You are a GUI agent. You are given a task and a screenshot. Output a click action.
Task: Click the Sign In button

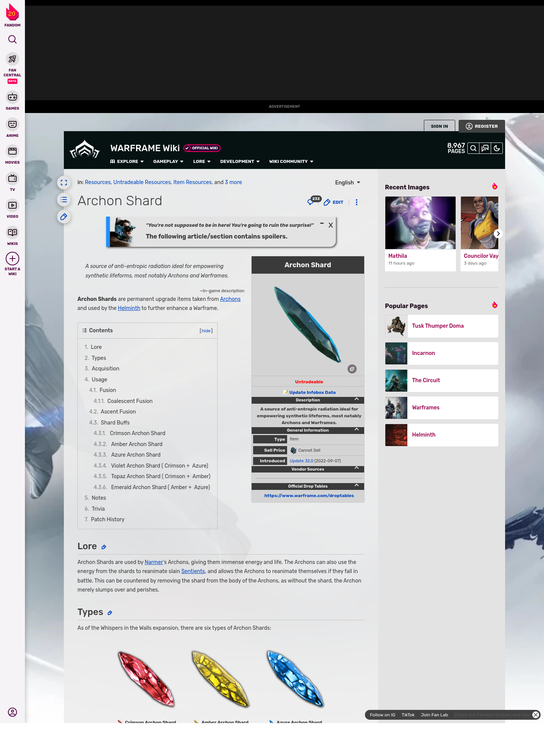point(439,126)
